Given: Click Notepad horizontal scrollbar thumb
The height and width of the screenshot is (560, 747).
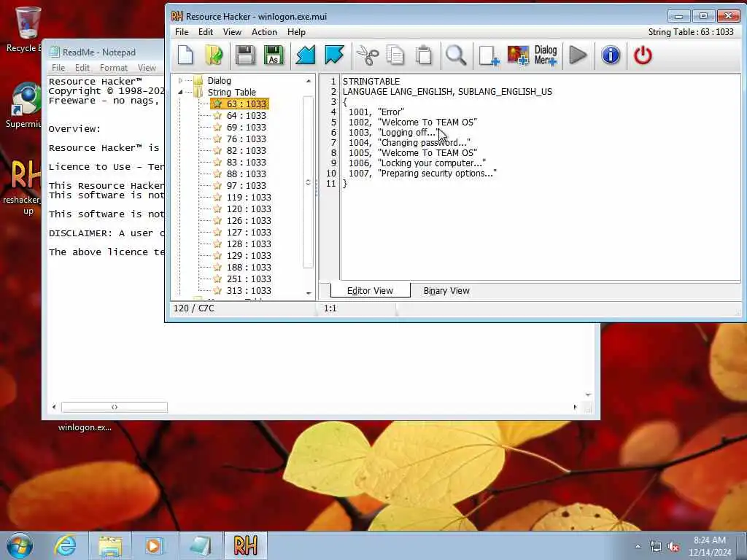Looking at the screenshot, I should 115,407.
